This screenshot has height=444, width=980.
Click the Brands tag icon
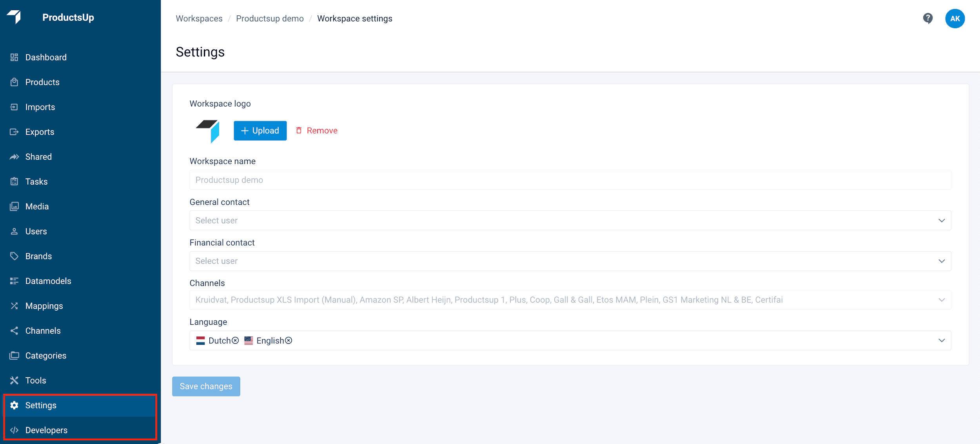(15, 256)
